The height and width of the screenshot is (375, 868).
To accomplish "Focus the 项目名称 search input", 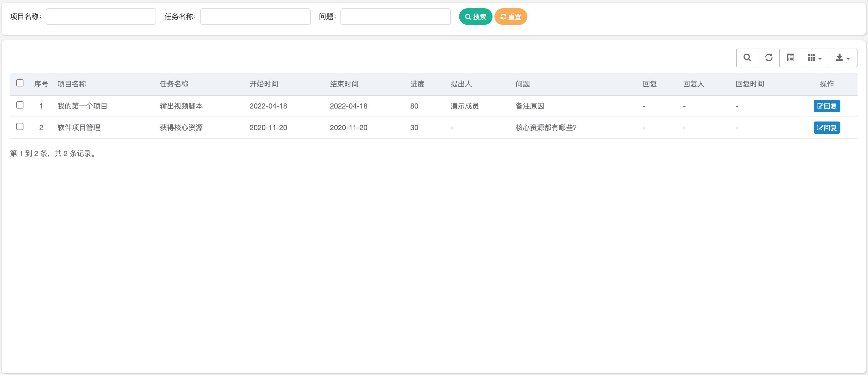I will tap(101, 17).
